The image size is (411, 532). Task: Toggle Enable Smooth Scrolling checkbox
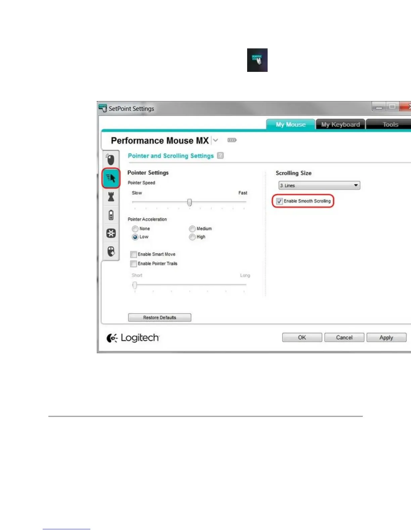(x=279, y=201)
